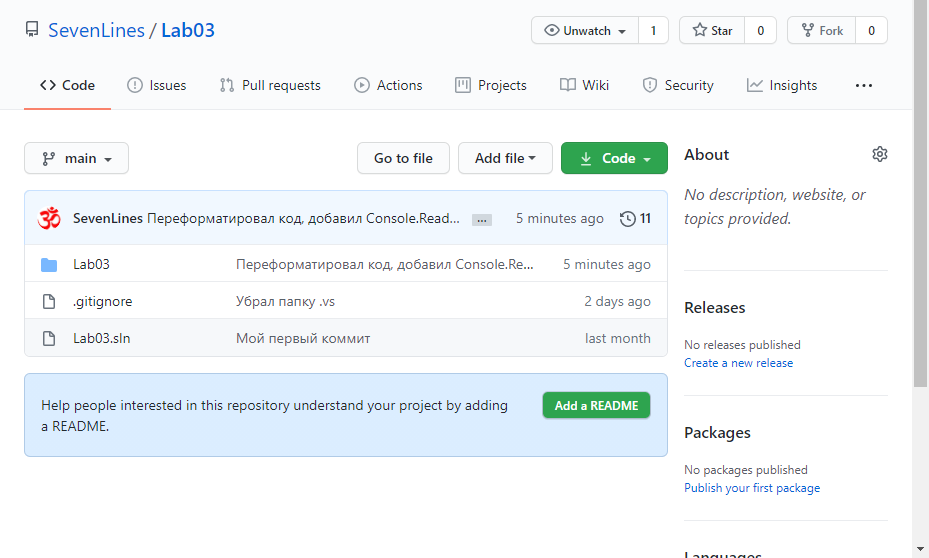Switch to the Issues tab
929x558 pixels.
(156, 85)
